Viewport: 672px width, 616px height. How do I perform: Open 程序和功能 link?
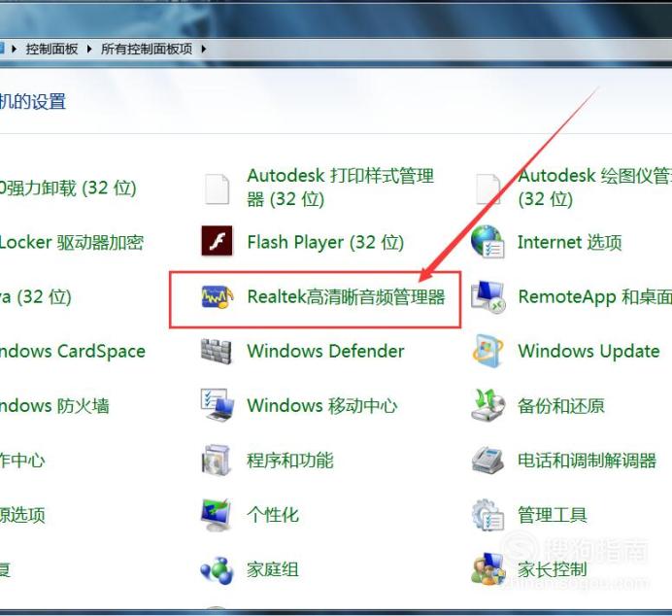(x=290, y=461)
